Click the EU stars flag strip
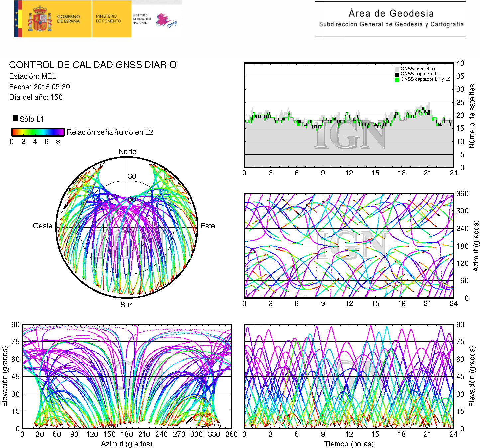 pos(18,19)
